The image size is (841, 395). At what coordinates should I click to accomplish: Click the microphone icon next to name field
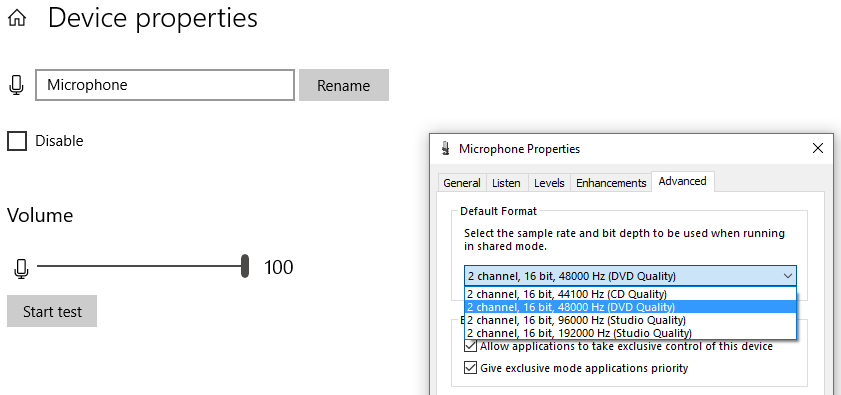(17, 85)
